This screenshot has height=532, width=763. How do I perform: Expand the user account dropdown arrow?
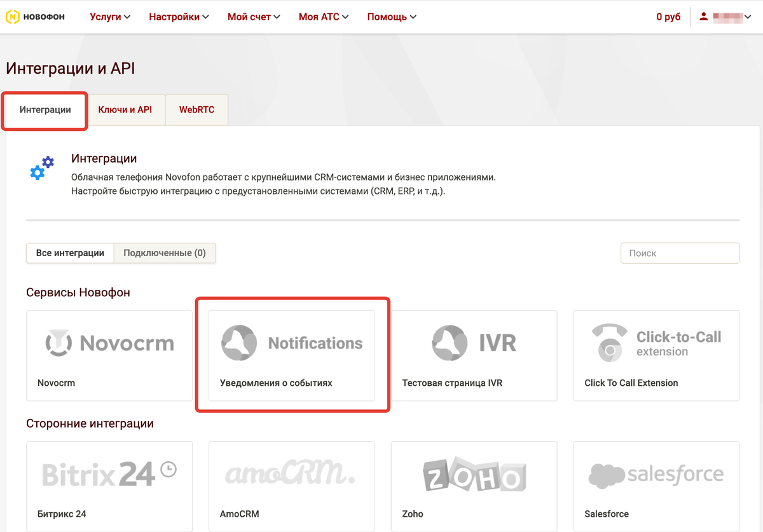(748, 17)
